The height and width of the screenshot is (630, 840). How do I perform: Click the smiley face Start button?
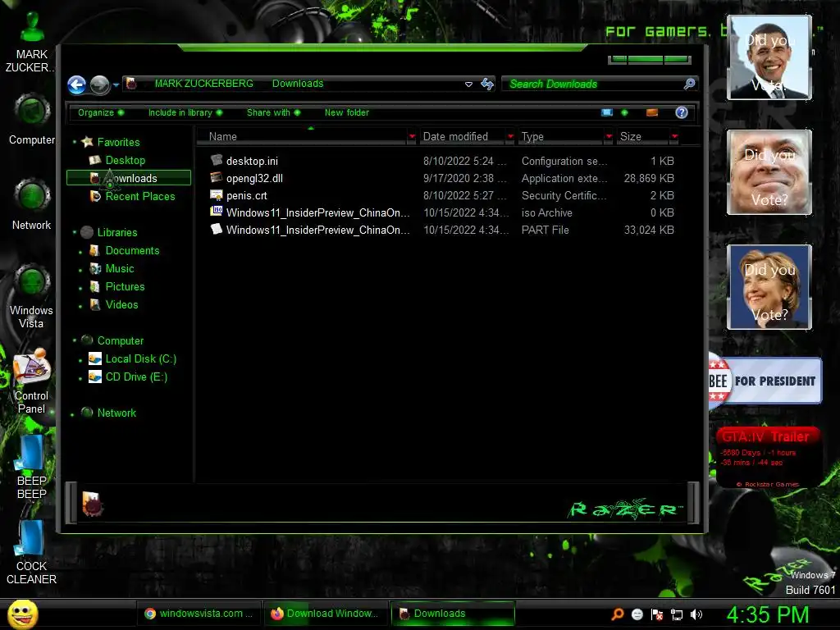pos(22,614)
